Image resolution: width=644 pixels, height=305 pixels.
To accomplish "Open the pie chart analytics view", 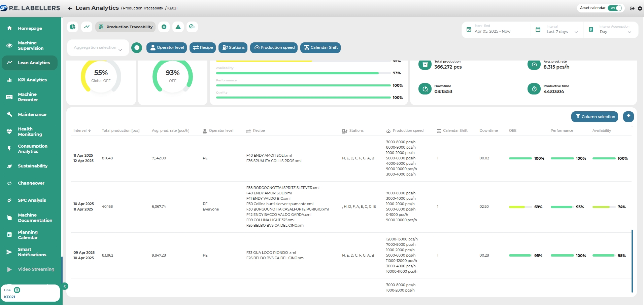I will (x=72, y=27).
